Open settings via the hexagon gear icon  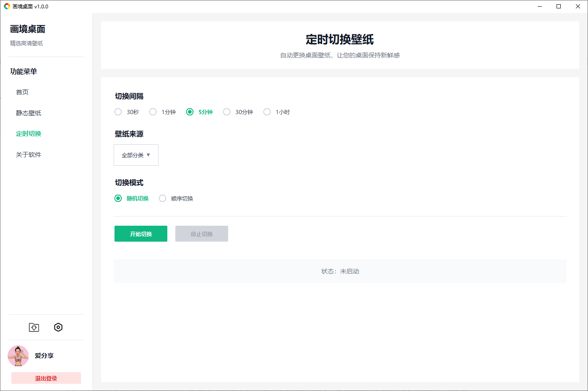(58, 327)
